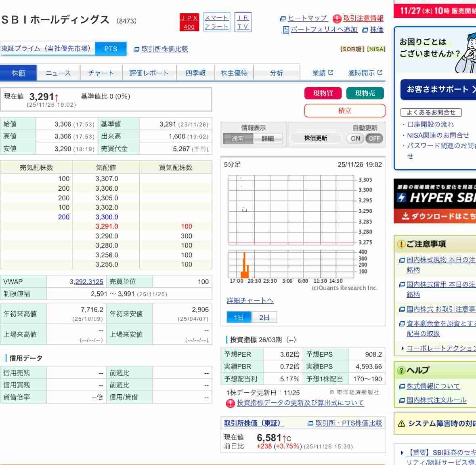Click the 株価更新 button
This screenshot has width=476, height=465.
316,139
